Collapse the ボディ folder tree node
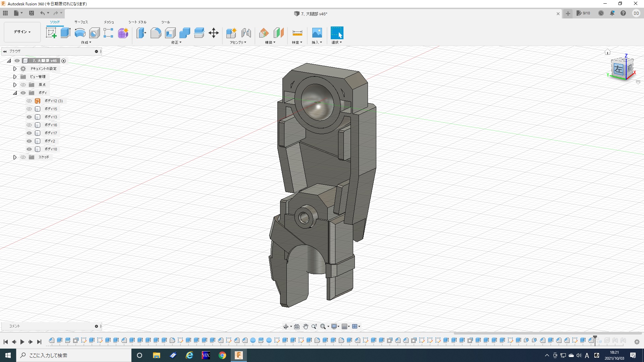This screenshot has height=362, width=644. 15,93
